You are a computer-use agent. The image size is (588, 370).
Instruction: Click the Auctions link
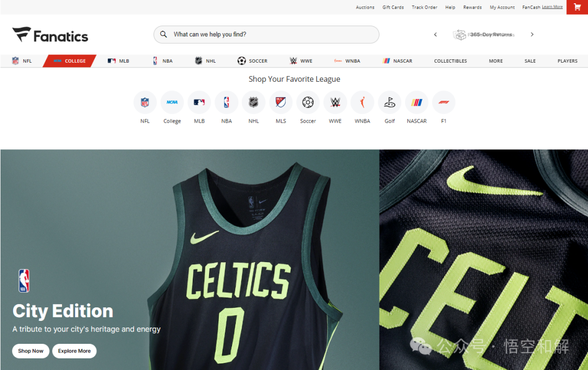point(365,7)
